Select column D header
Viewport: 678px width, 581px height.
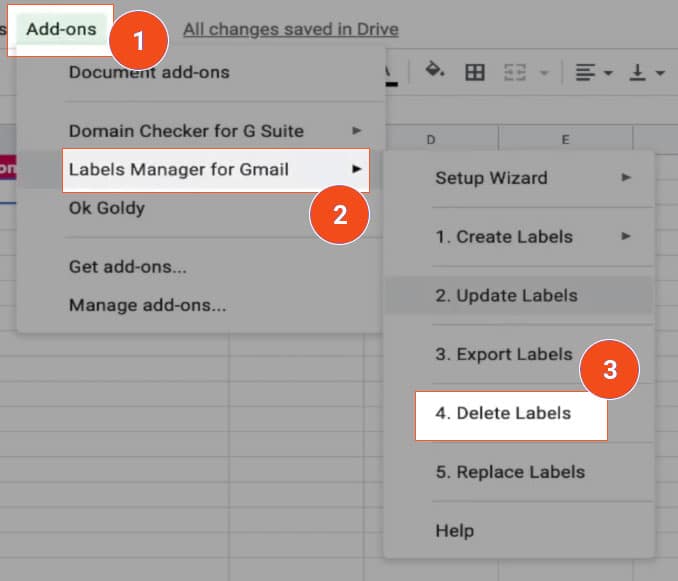[x=441, y=139]
